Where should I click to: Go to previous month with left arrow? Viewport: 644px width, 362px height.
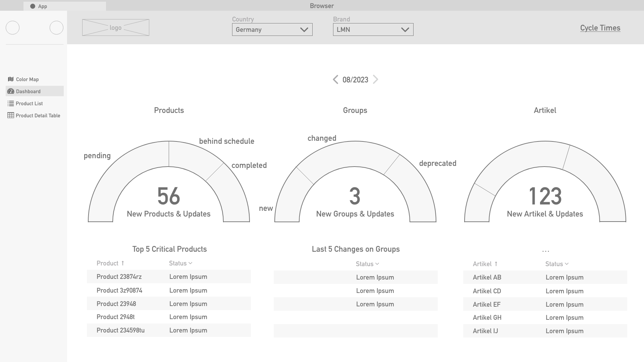click(335, 79)
